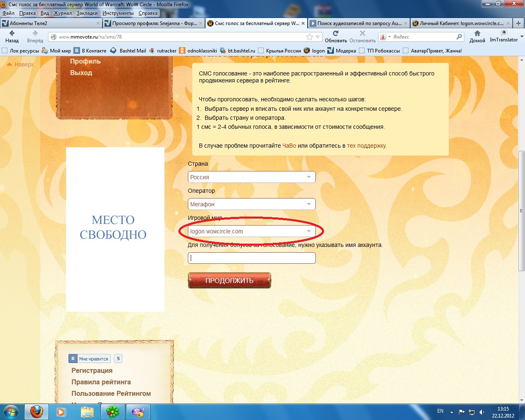Open the тех поддержку link
525x420 pixels.
coord(367,146)
